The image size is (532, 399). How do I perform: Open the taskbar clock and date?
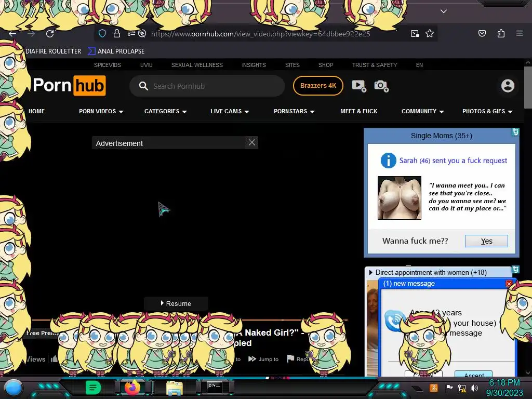[x=504, y=388]
